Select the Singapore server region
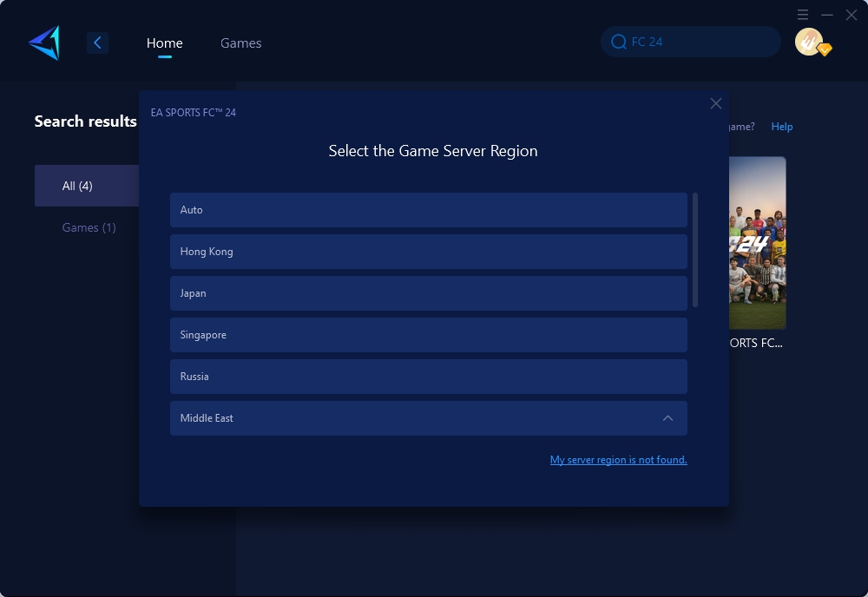 click(429, 335)
